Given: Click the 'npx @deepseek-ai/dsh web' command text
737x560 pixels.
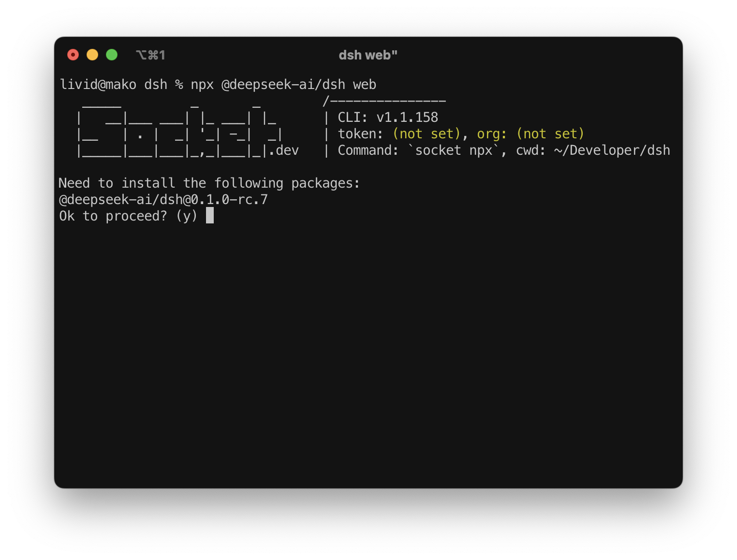Looking at the screenshot, I should (283, 85).
